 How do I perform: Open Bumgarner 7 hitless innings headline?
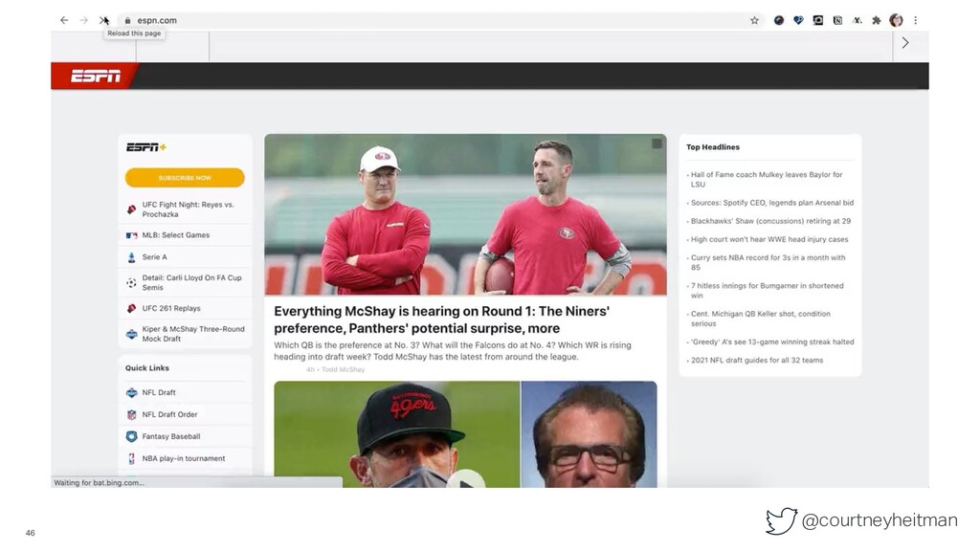(x=767, y=291)
